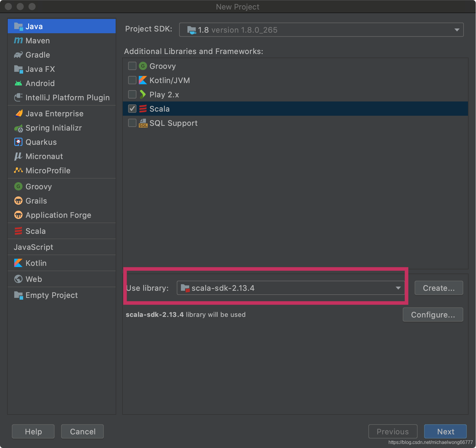Select the MicroProfile label
Viewport: 476px width, 448px height.
tap(48, 171)
